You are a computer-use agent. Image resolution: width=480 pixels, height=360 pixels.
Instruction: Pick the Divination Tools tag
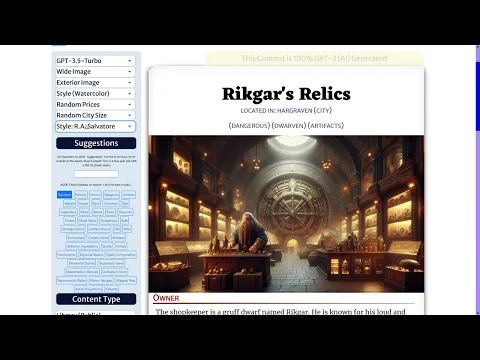coord(114,272)
